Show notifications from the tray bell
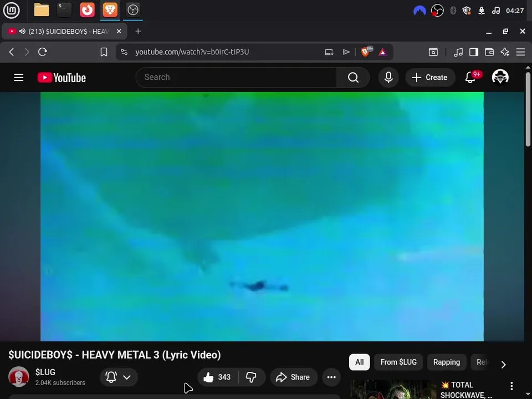The width and height of the screenshot is (532, 399). pos(482,11)
